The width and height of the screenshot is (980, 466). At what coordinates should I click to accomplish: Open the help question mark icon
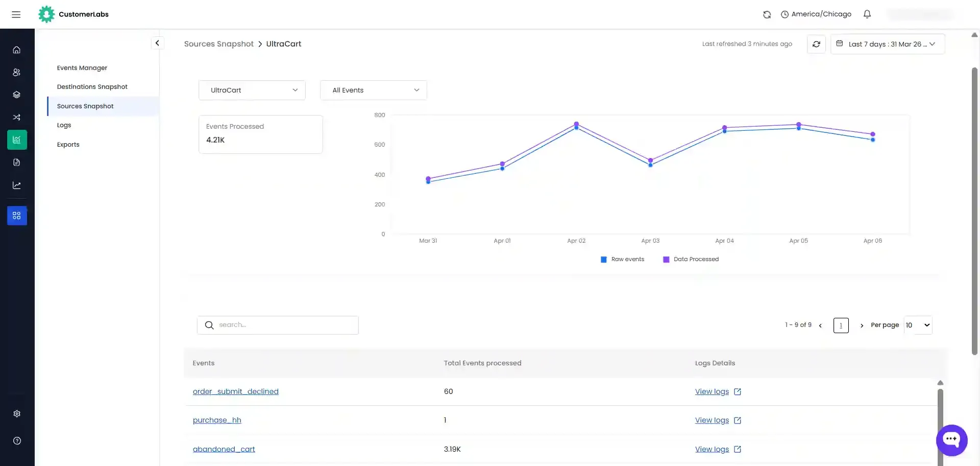coord(17,441)
